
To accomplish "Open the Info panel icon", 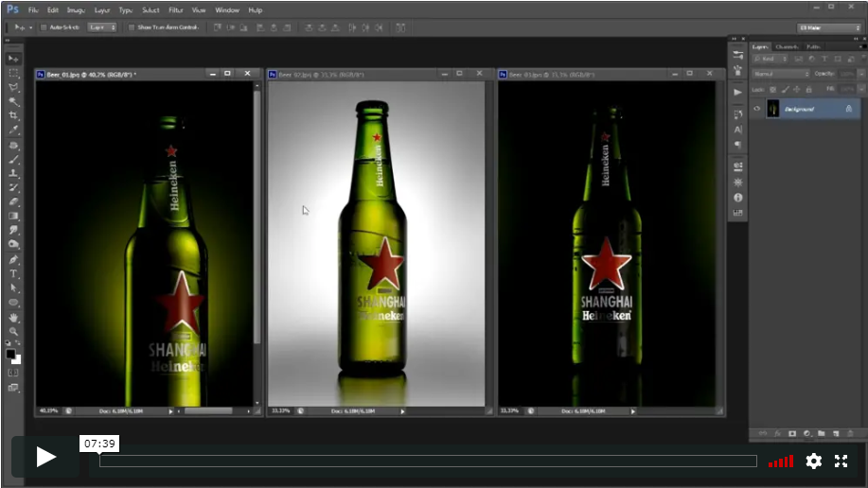I will point(738,198).
